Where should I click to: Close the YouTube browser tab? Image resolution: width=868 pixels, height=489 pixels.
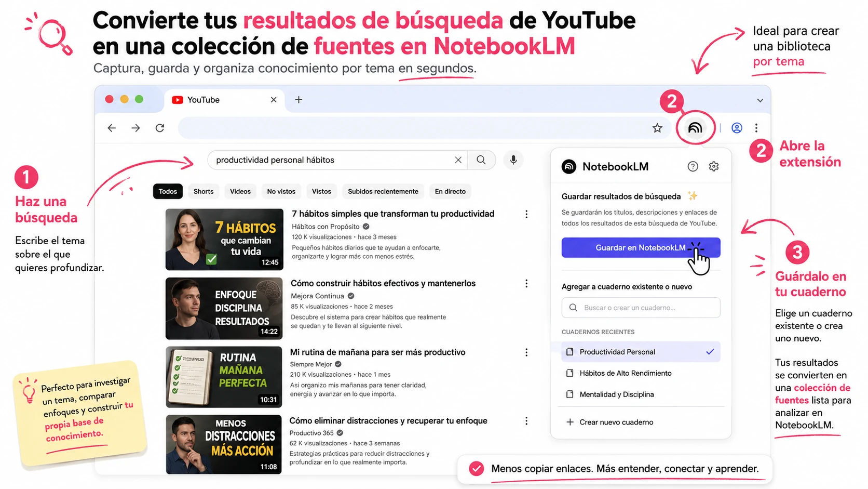click(274, 100)
